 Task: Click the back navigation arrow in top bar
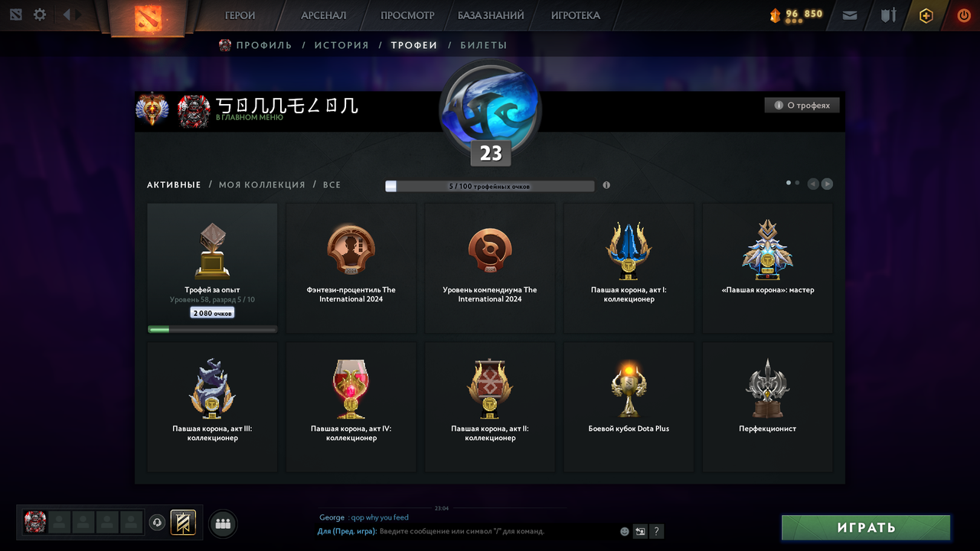(67, 15)
